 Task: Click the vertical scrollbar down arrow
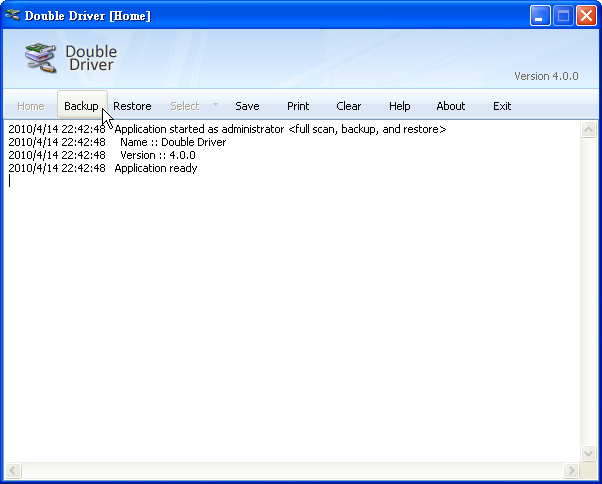pos(589,454)
